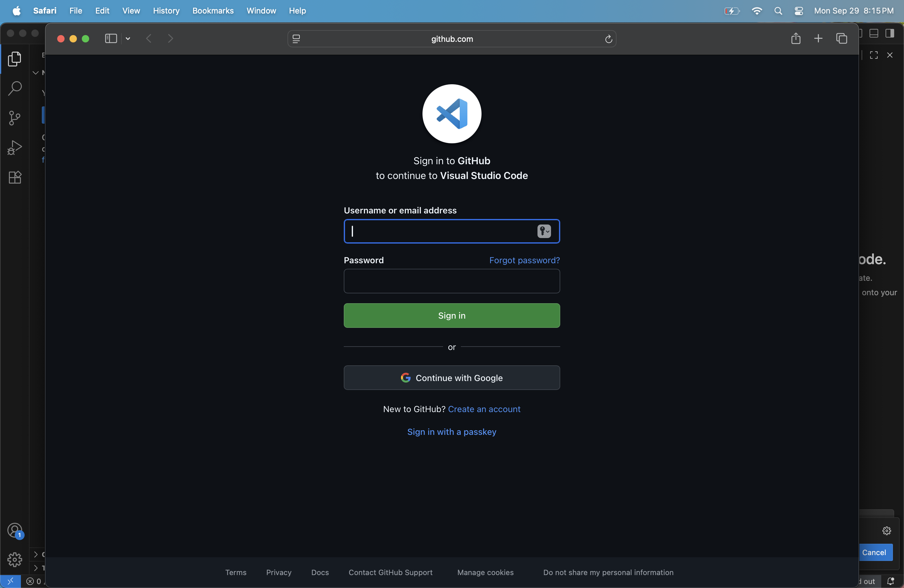The image size is (904, 588).
Task: Close the VS Code panel with X icon
Action: 890,55
